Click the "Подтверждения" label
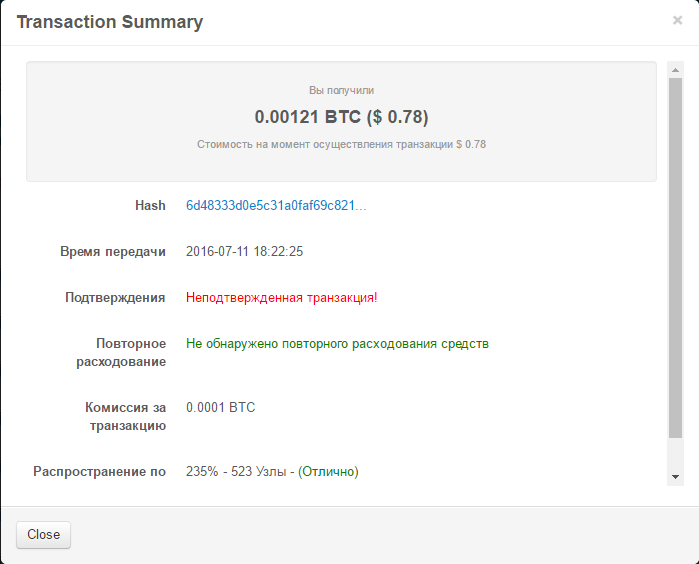Image resolution: width=699 pixels, height=564 pixels. 115,297
